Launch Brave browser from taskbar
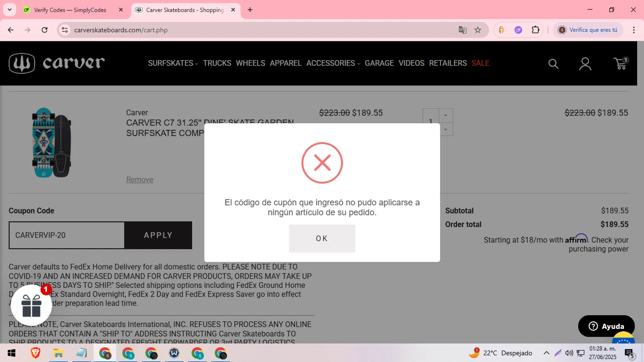The width and height of the screenshot is (644, 362). pyautogui.click(x=35, y=353)
